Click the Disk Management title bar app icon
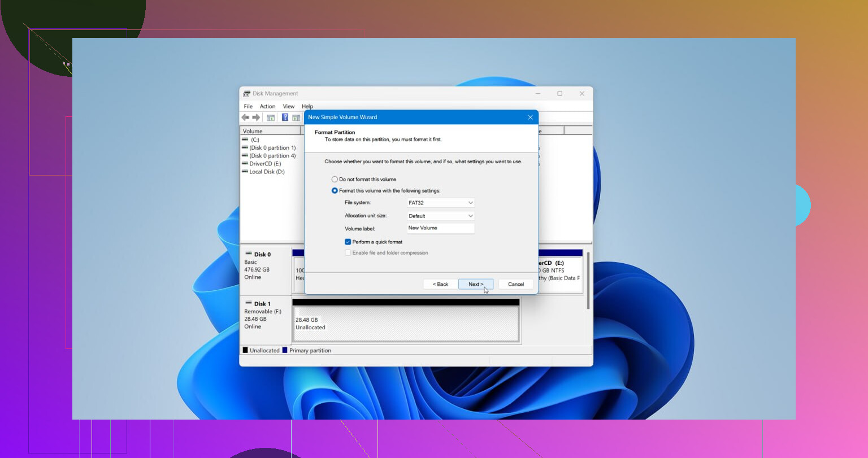 pyautogui.click(x=247, y=94)
